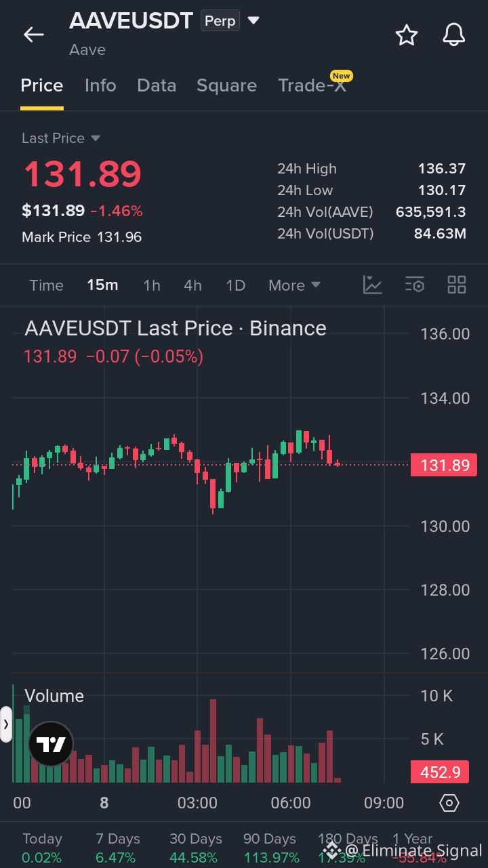Go back using the left arrow
The height and width of the screenshot is (868, 488).
pos(33,35)
